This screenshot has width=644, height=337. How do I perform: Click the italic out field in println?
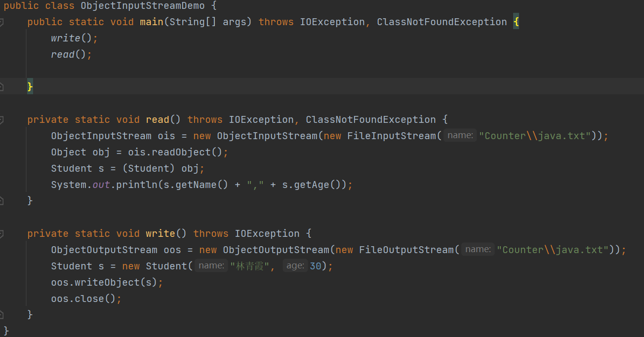101,185
